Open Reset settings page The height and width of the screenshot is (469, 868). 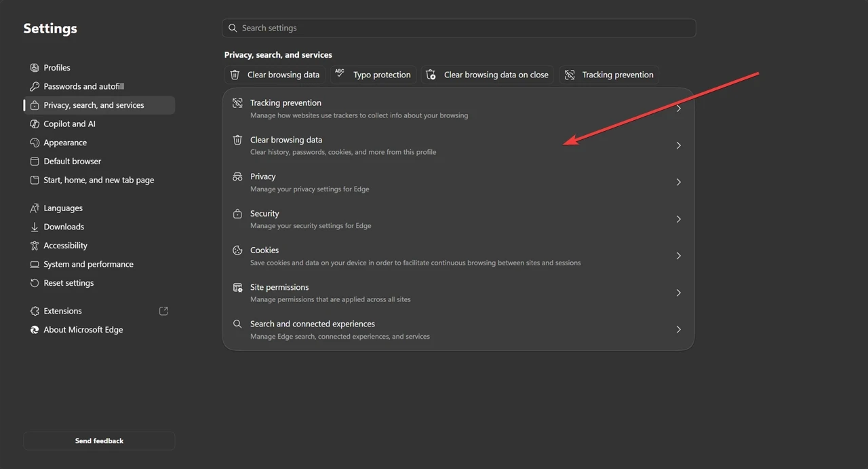coord(99,283)
